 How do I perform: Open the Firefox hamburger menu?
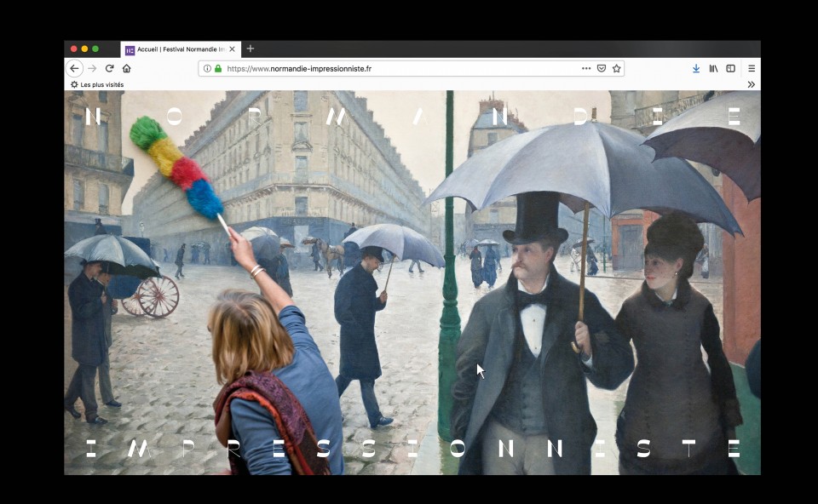(752, 68)
